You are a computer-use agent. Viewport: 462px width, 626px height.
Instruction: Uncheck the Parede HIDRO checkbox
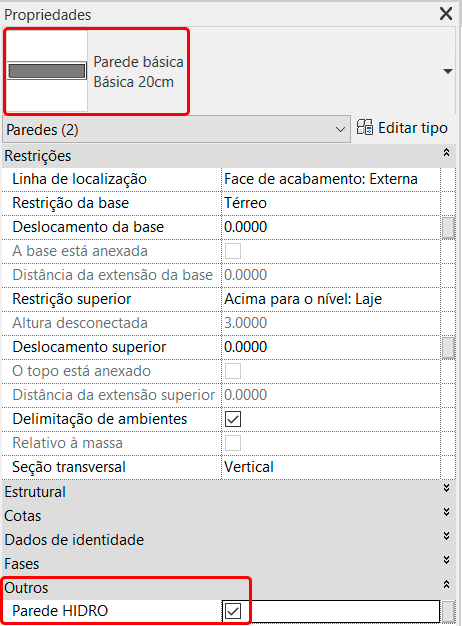233,611
